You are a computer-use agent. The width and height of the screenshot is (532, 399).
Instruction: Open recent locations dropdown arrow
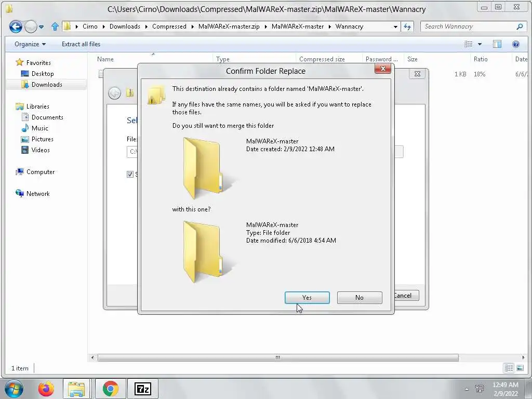42,26
